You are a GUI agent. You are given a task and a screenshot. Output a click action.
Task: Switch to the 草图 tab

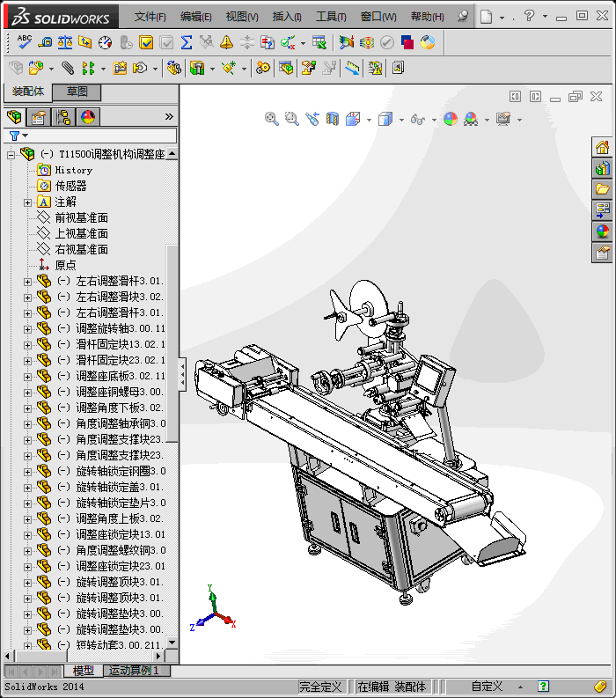click(77, 92)
